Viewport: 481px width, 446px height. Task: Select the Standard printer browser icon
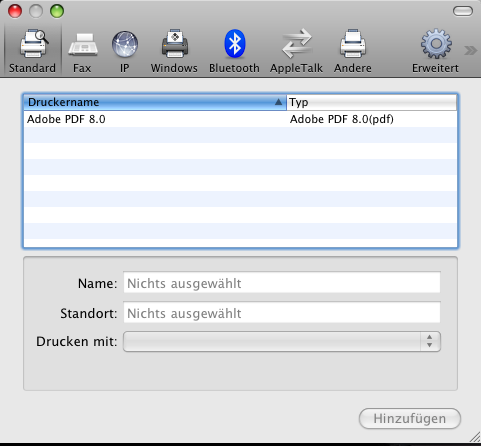coord(33,44)
